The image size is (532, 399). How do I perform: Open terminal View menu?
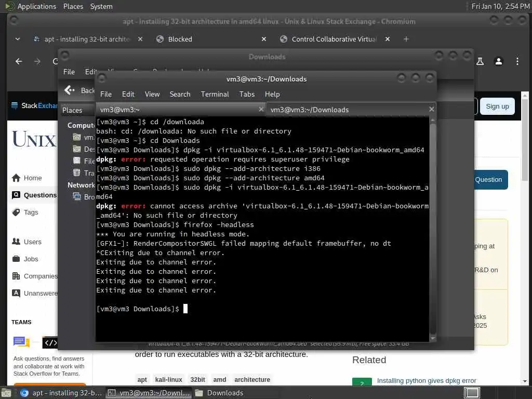tap(152, 95)
